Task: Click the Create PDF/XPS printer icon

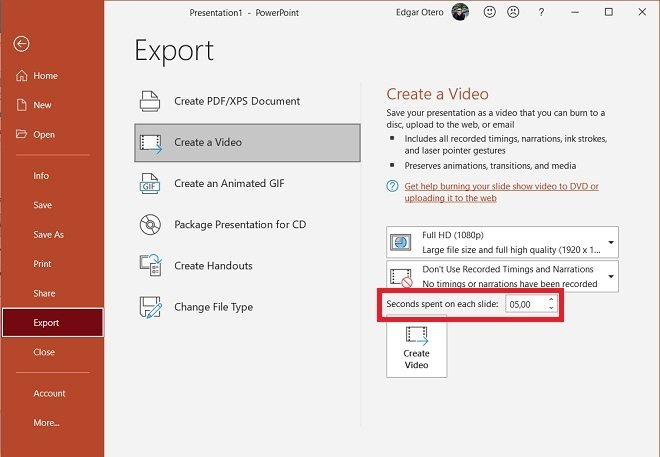Action: (150, 101)
